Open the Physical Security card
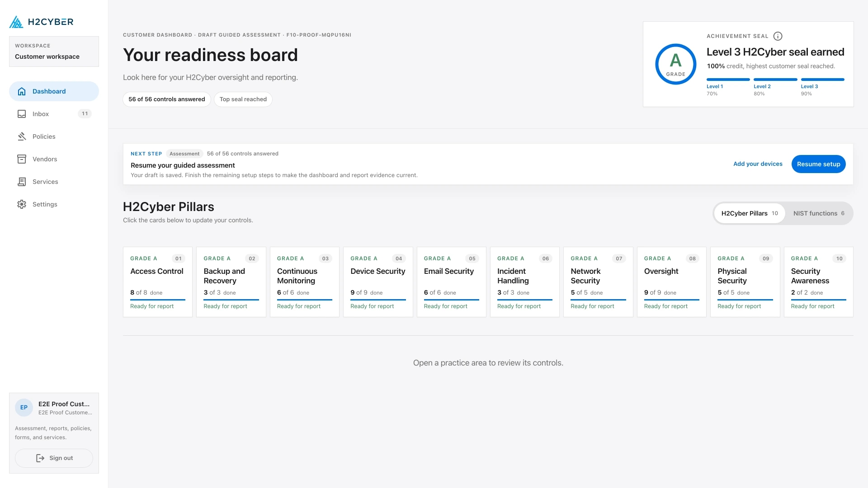The image size is (868, 488). pos(745,282)
